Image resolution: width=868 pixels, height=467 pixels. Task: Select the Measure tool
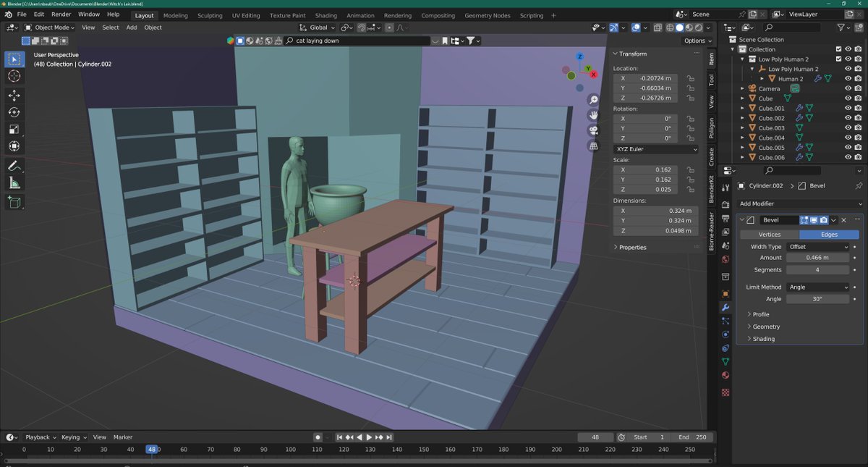(14, 183)
